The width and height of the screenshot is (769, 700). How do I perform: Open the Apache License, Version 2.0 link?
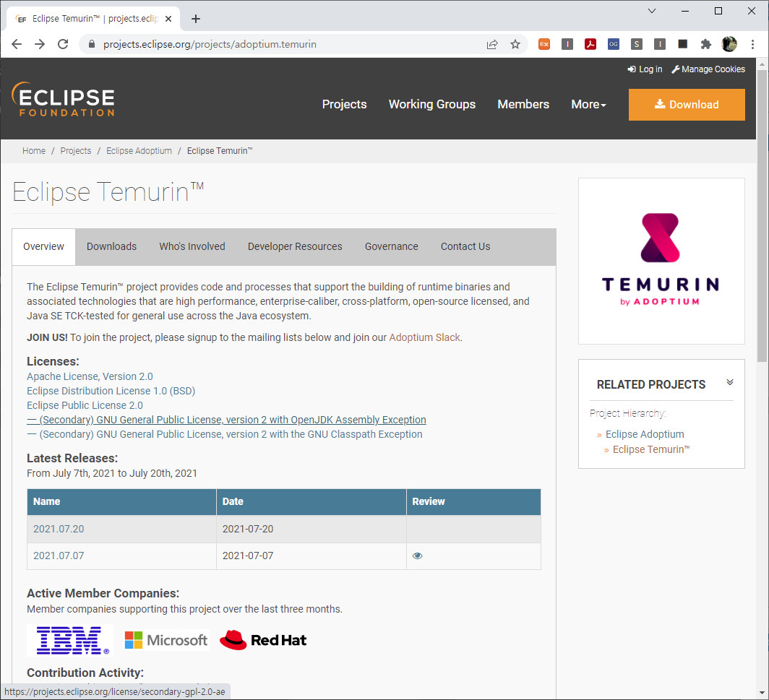(x=90, y=376)
